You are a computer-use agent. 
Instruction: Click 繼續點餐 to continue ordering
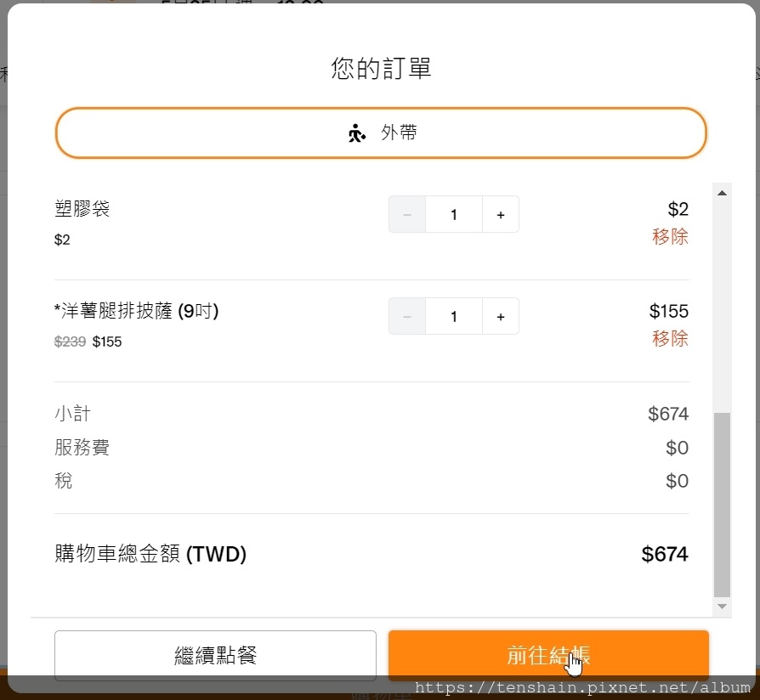pyautogui.click(x=215, y=655)
